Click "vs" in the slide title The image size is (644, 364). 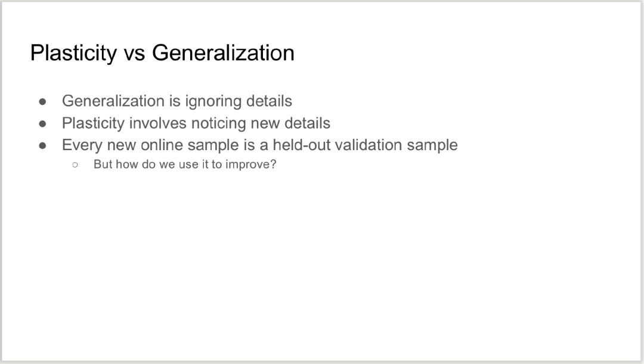(135, 53)
